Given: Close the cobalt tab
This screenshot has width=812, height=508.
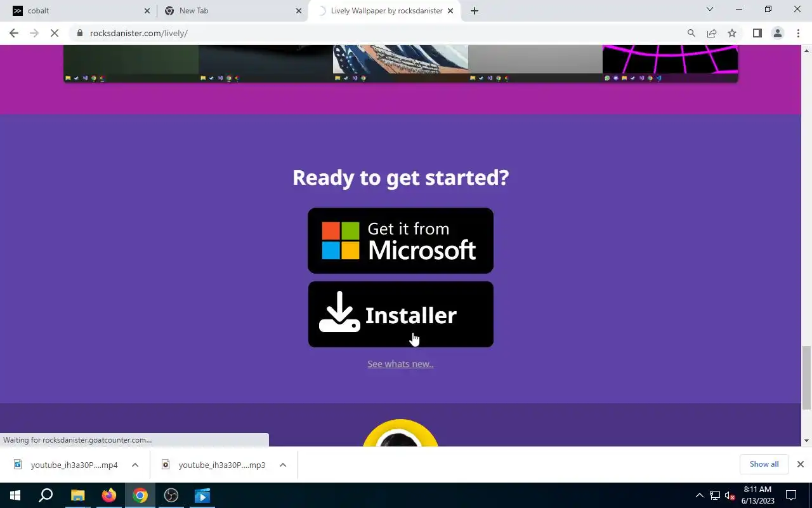Looking at the screenshot, I should [x=147, y=11].
